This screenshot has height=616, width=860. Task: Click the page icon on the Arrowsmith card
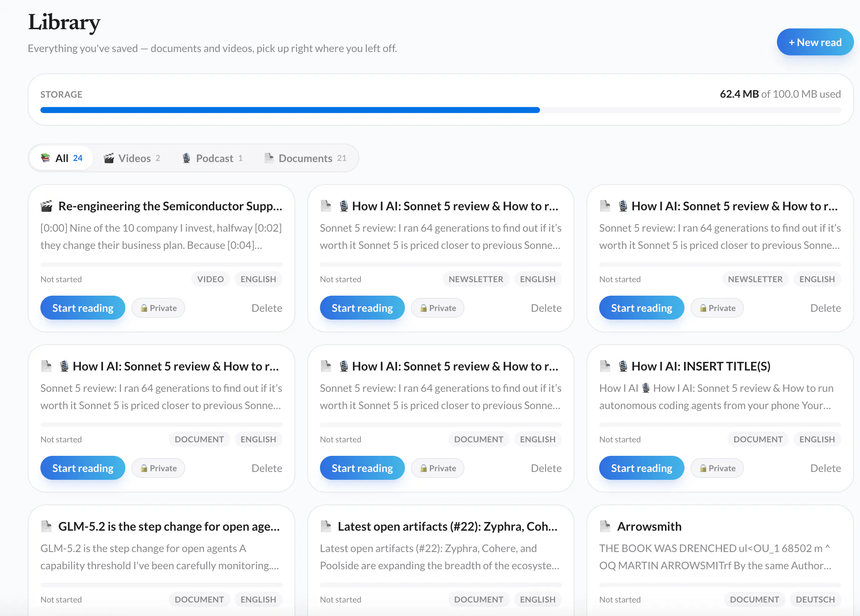[x=605, y=526]
